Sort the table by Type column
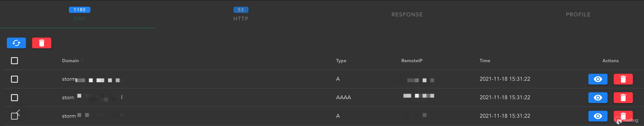This screenshot has width=644, height=126. (341, 61)
